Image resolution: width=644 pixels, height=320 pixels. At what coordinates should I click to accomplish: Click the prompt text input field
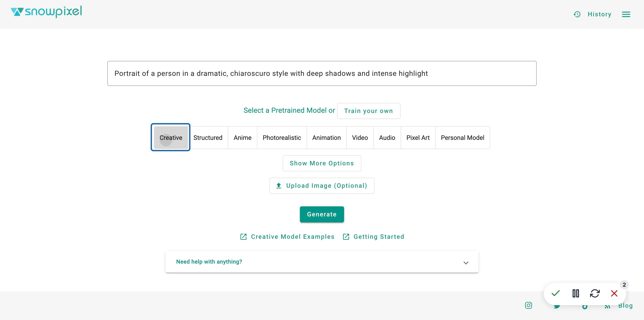pos(322,73)
